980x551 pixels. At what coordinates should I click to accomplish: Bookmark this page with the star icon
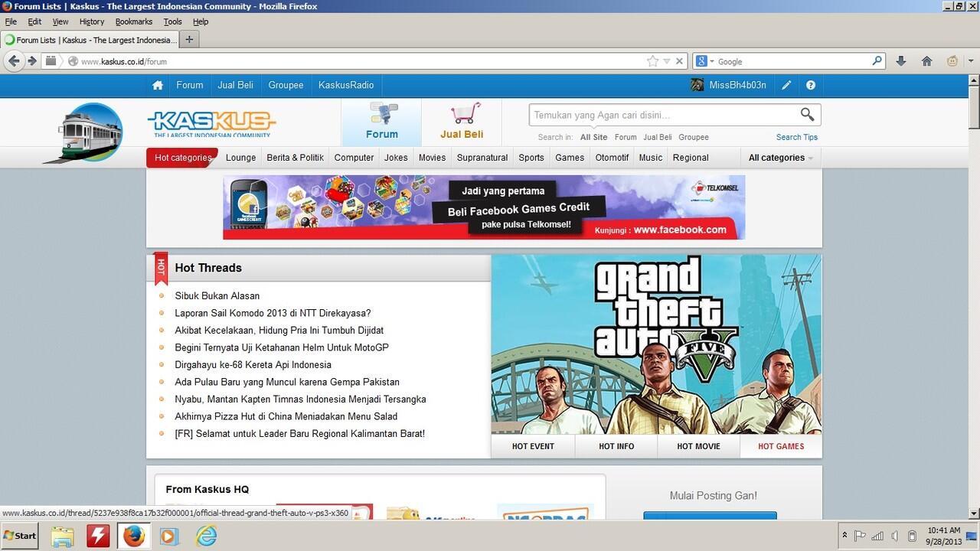[652, 61]
